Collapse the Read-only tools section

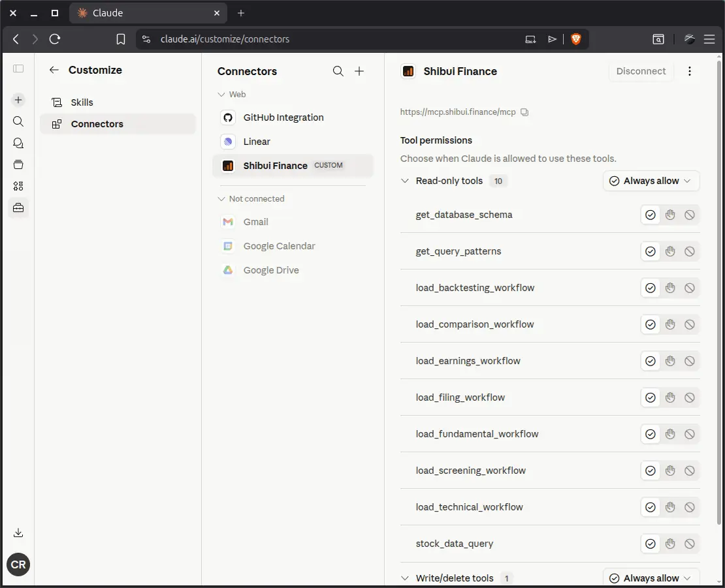(x=404, y=181)
